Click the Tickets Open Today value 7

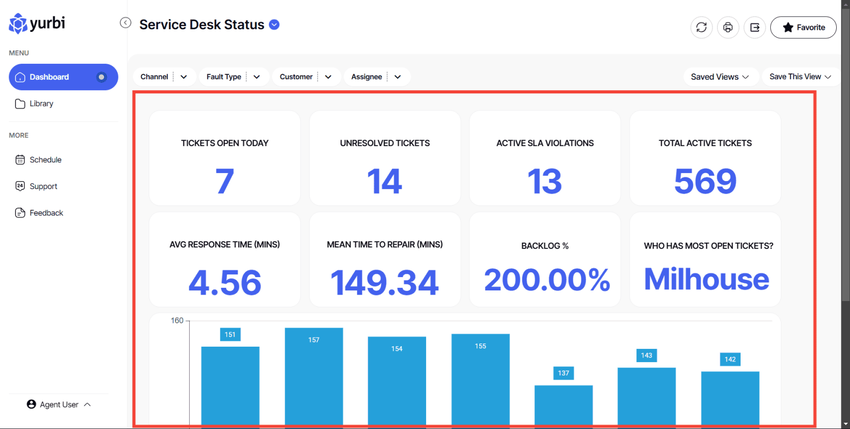[x=224, y=181]
